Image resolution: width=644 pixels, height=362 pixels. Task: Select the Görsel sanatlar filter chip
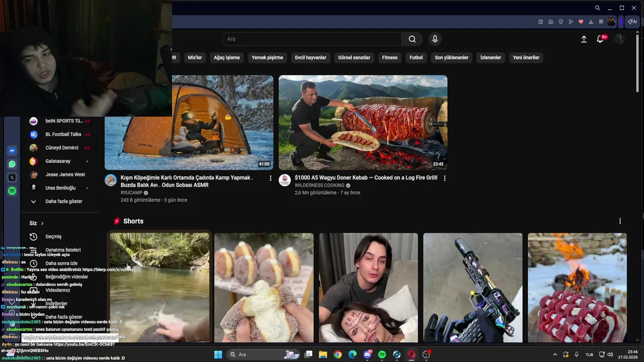(354, 58)
